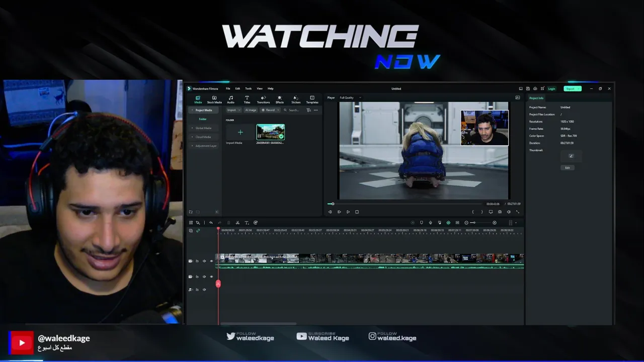644x362 pixels.
Task: Open the media panel more-options dots
Action: click(x=316, y=110)
